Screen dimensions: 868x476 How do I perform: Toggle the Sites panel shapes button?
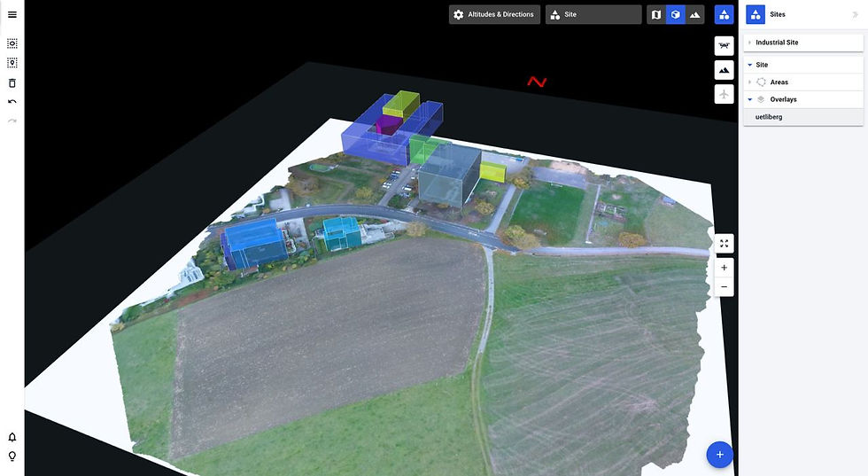725,15
